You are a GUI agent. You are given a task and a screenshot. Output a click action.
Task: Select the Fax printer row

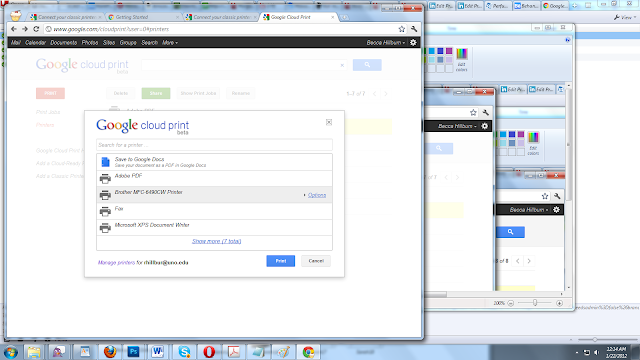[214, 211]
